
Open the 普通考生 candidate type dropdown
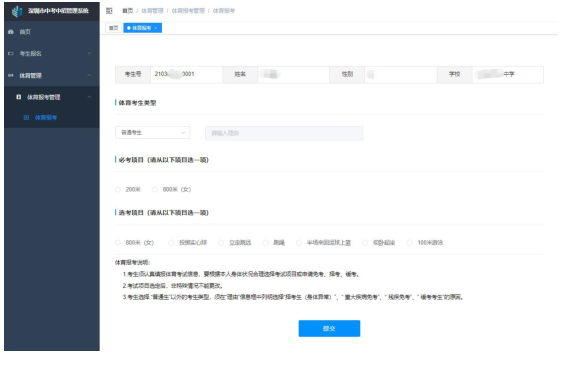pyautogui.click(x=153, y=133)
